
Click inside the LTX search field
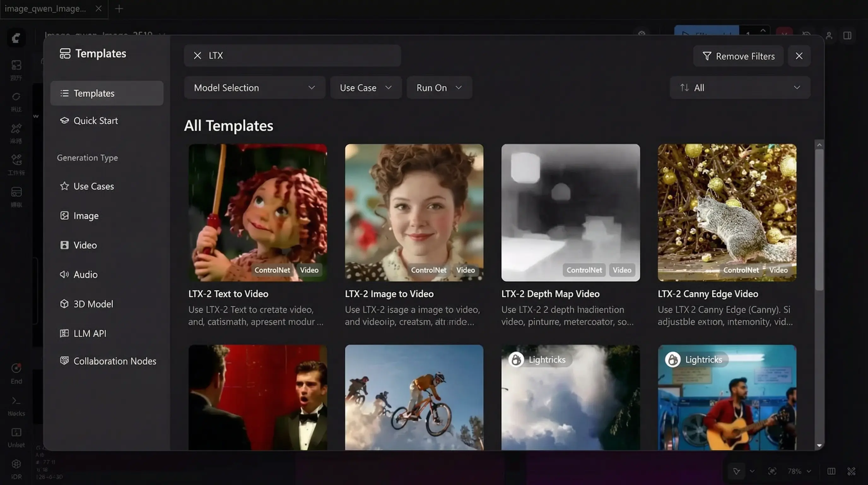[303, 56]
